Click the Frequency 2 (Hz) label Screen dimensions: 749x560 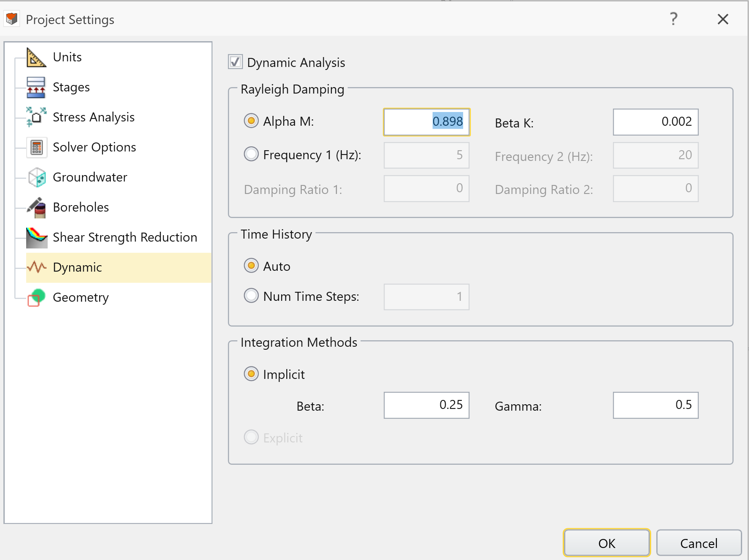(544, 157)
